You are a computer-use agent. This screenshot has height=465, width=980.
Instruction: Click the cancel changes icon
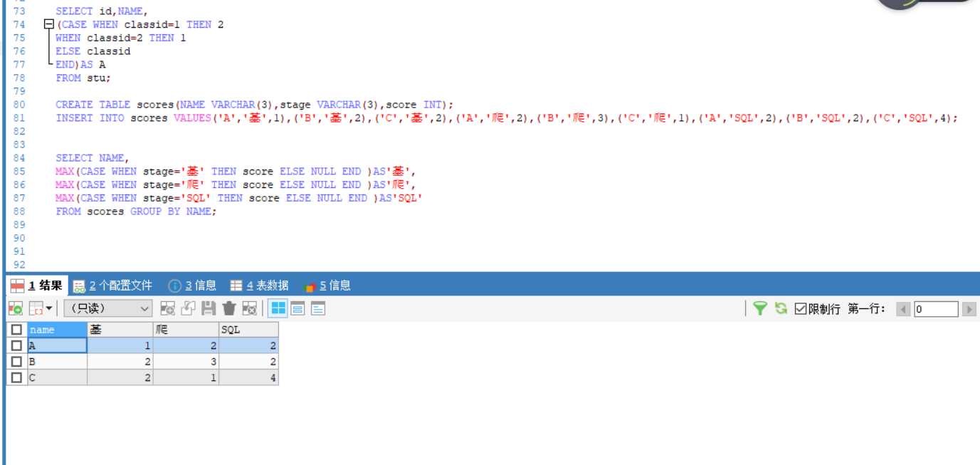pos(249,308)
